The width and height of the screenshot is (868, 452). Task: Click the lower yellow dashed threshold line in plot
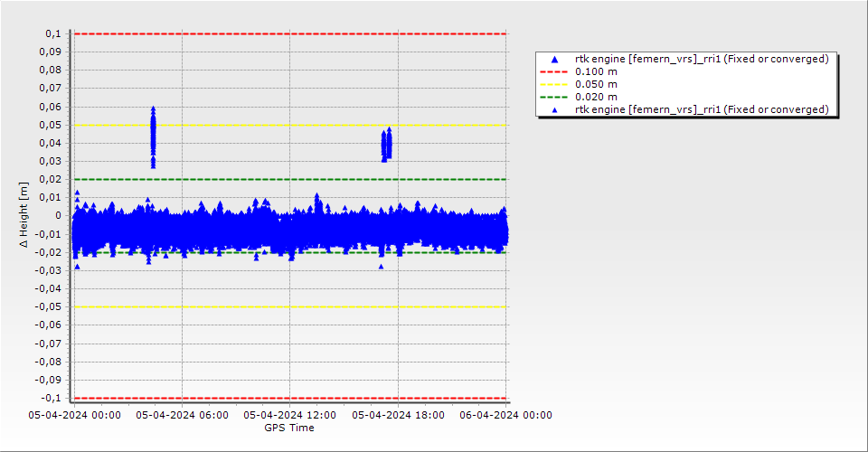coord(289,306)
